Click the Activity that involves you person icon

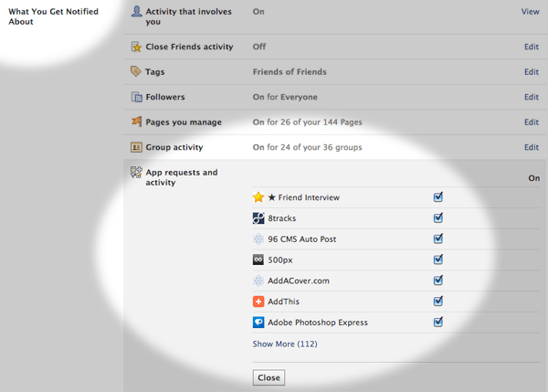pos(136,11)
